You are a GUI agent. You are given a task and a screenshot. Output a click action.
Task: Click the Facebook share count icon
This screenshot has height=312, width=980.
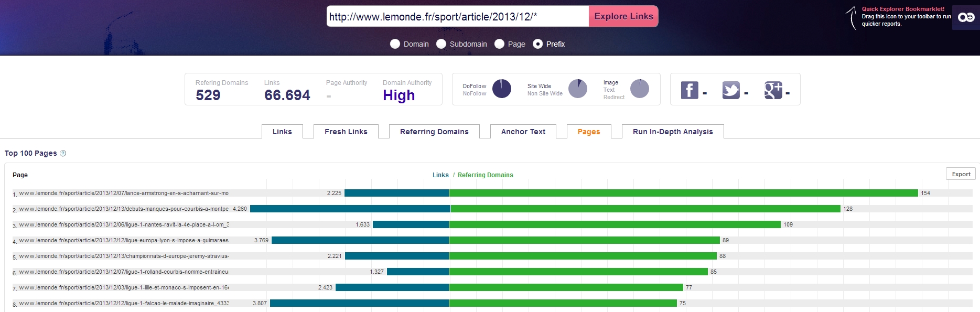(x=690, y=90)
